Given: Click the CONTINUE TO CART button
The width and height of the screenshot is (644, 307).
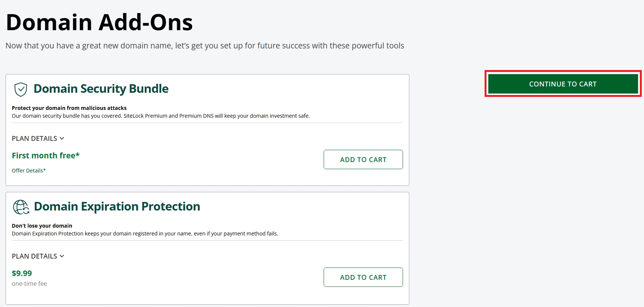Looking at the screenshot, I should (x=563, y=84).
